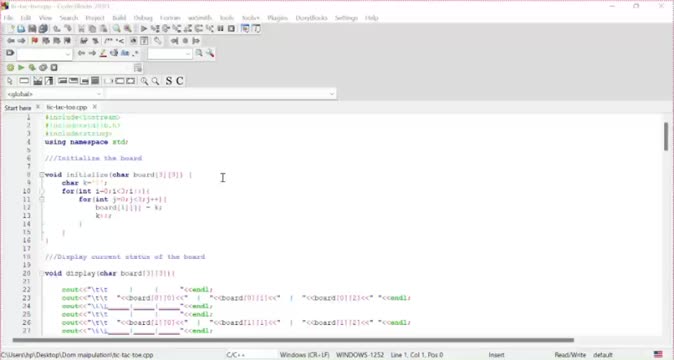Click the large S toolbar icon

click(x=168, y=81)
